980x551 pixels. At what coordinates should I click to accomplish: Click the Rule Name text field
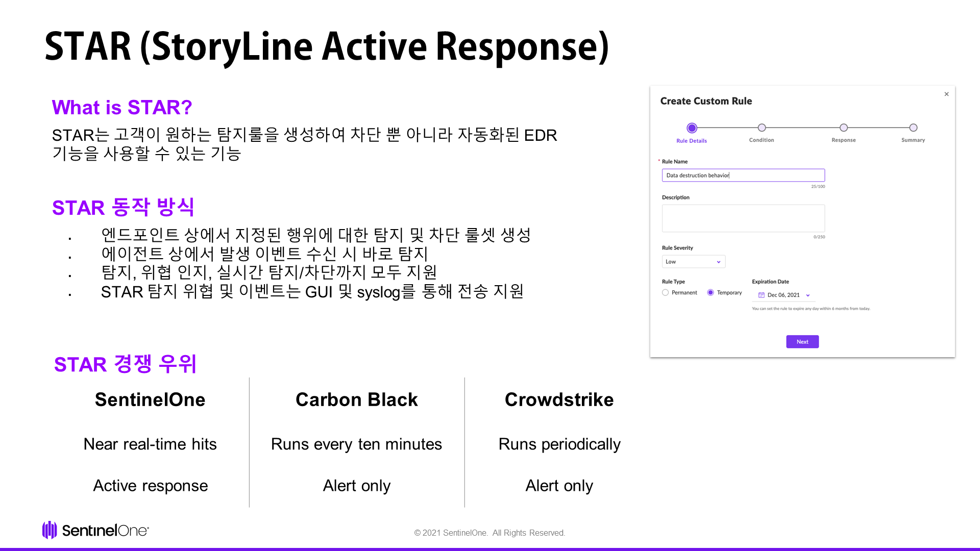pos(743,175)
